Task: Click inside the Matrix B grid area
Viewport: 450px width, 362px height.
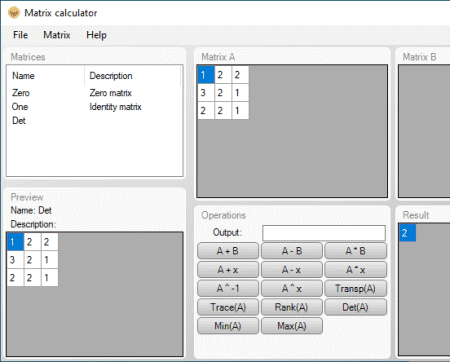Action: click(x=424, y=131)
